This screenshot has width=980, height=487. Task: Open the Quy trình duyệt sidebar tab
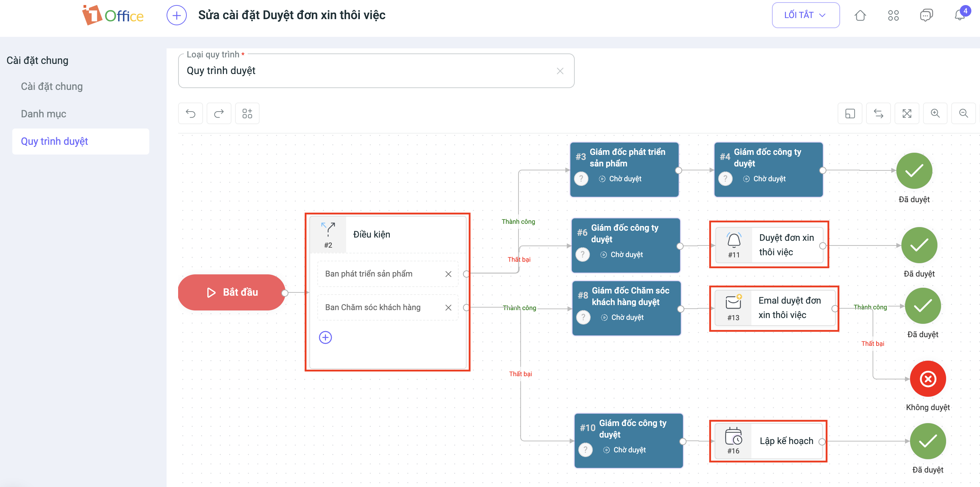click(54, 141)
